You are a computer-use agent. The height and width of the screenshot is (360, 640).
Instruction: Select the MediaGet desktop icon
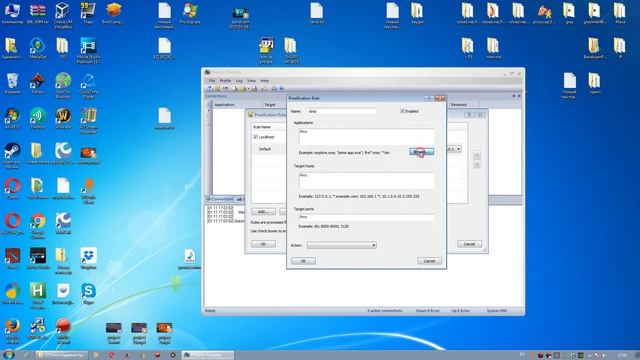tap(38, 48)
